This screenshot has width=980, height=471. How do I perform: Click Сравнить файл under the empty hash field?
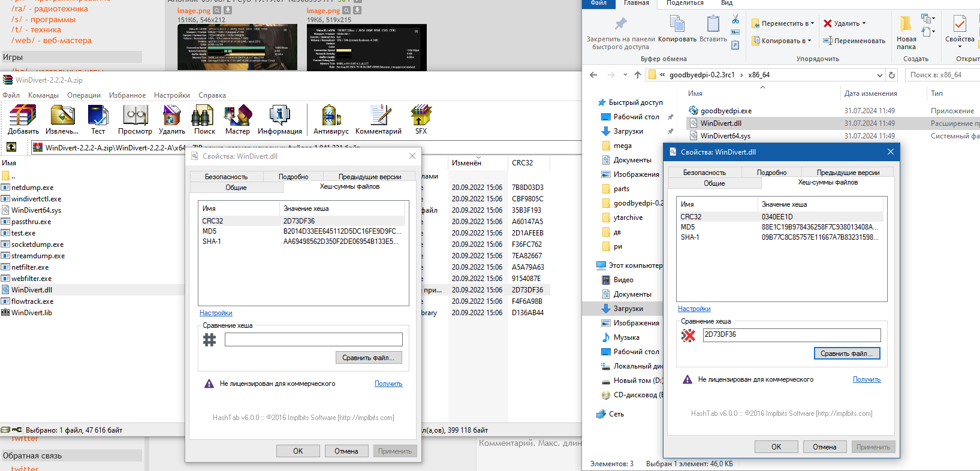tap(369, 358)
